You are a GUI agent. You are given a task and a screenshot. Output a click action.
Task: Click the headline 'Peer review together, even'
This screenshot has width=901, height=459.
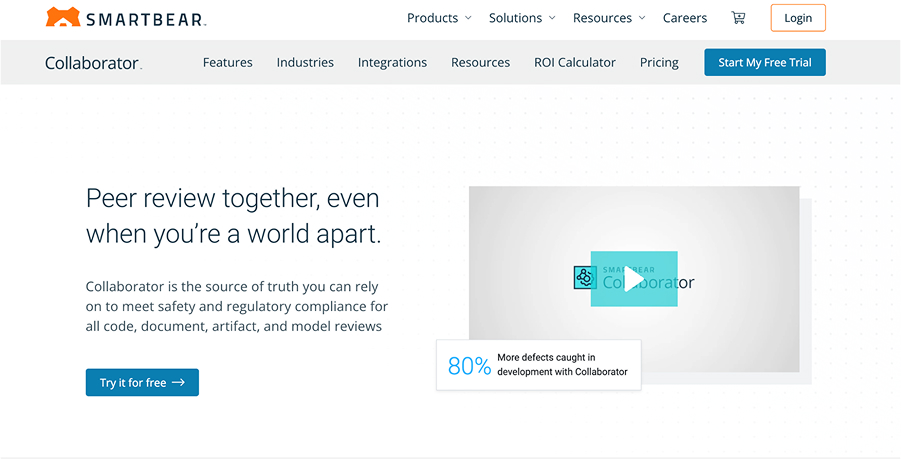(x=233, y=199)
